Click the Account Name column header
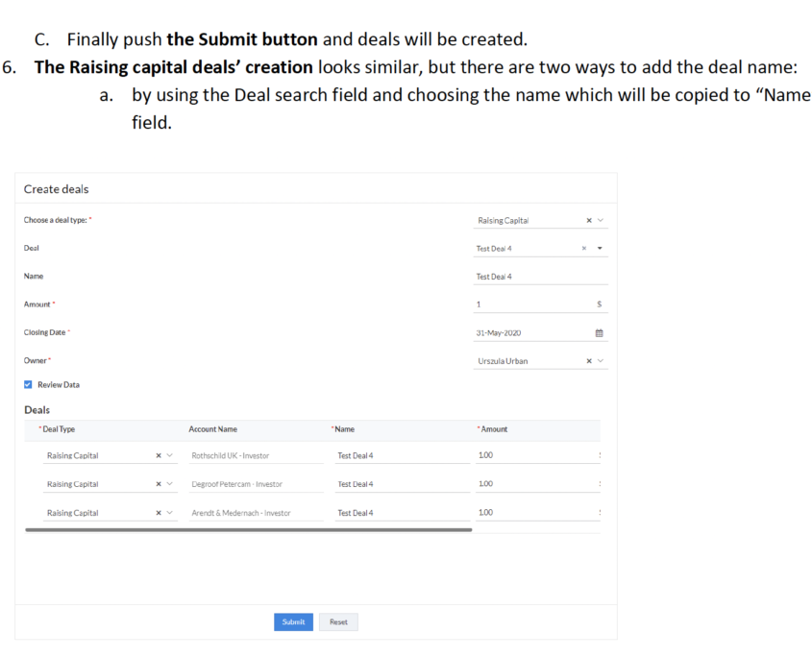This screenshot has width=812, height=657. click(212, 429)
